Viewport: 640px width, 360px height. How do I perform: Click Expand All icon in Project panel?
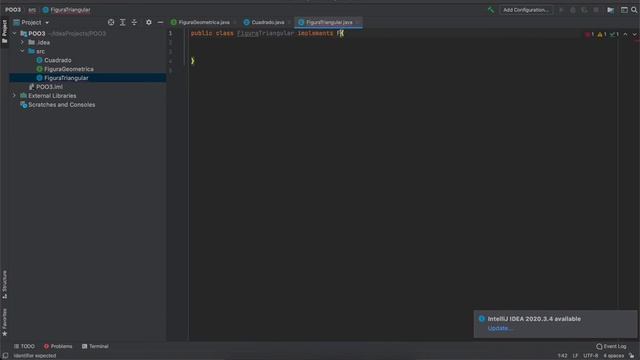[x=122, y=22]
